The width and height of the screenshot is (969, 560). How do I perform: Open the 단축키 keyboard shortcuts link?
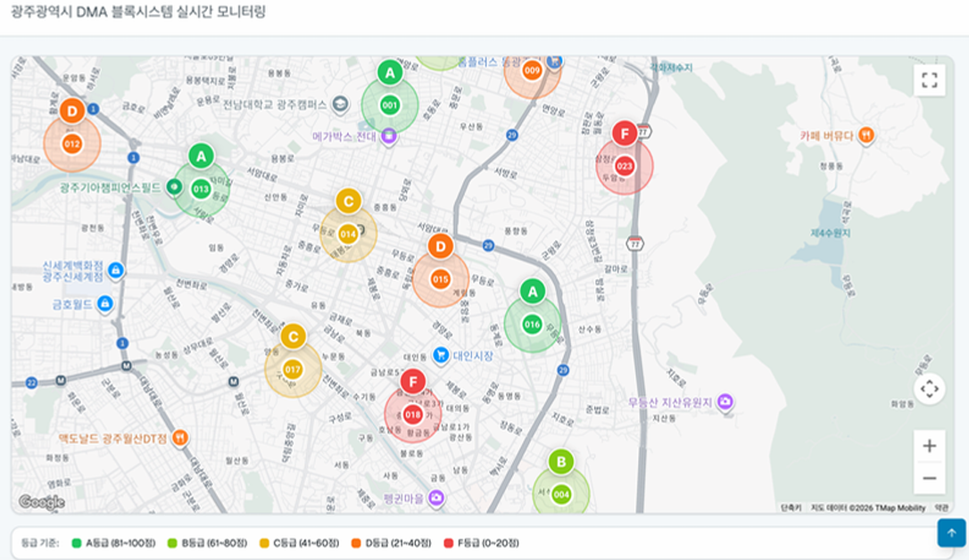tap(791, 507)
